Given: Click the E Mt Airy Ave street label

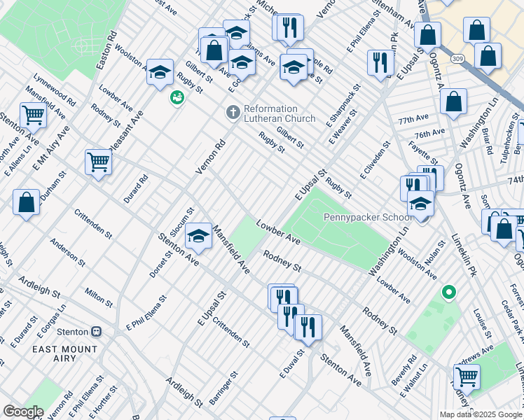Looking at the screenshot, I should (51, 148).
